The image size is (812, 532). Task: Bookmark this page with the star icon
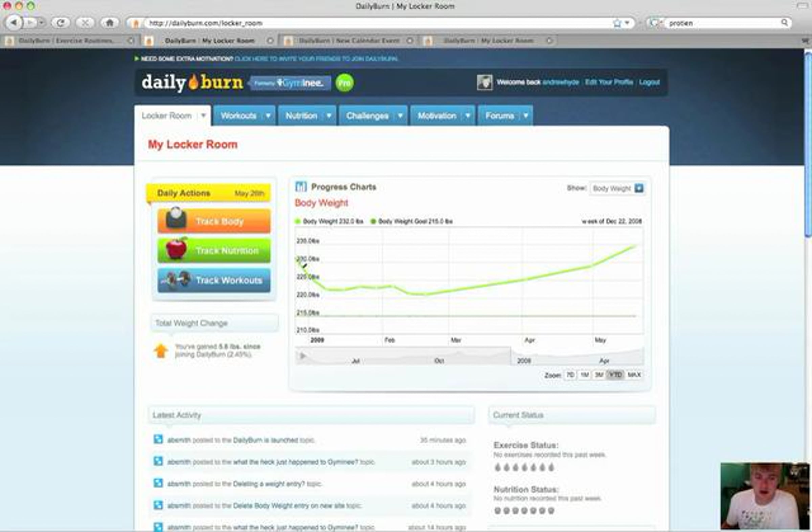(x=617, y=23)
